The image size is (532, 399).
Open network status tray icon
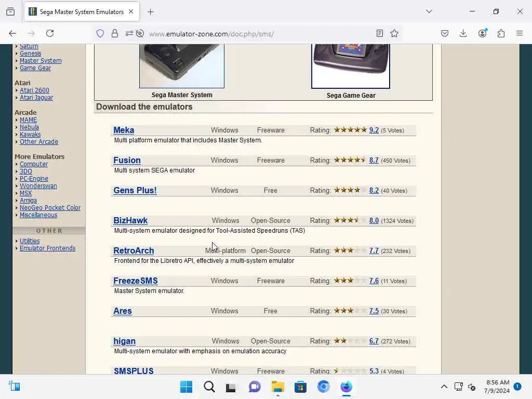[458, 387]
